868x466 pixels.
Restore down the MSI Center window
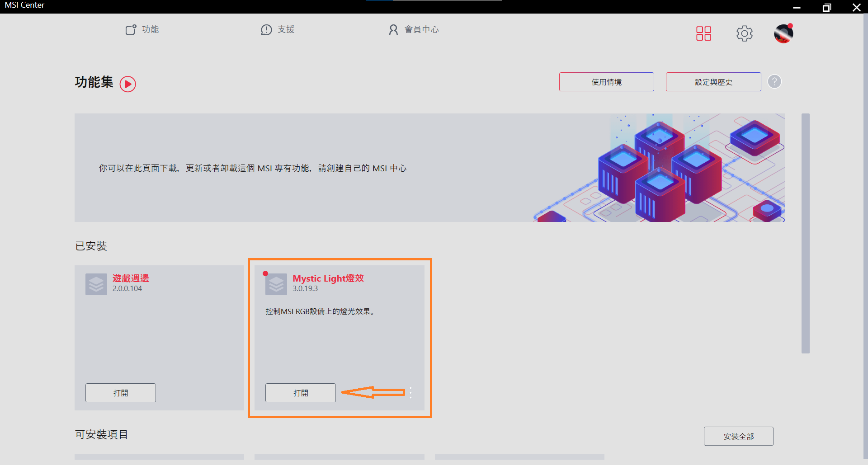click(x=827, y=7)
